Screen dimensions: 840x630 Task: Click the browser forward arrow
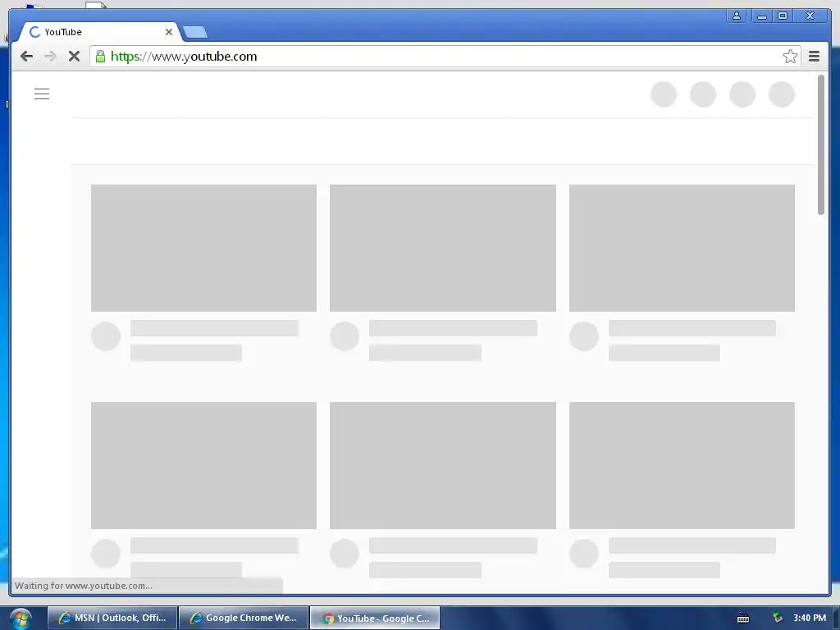pos(50,57)
